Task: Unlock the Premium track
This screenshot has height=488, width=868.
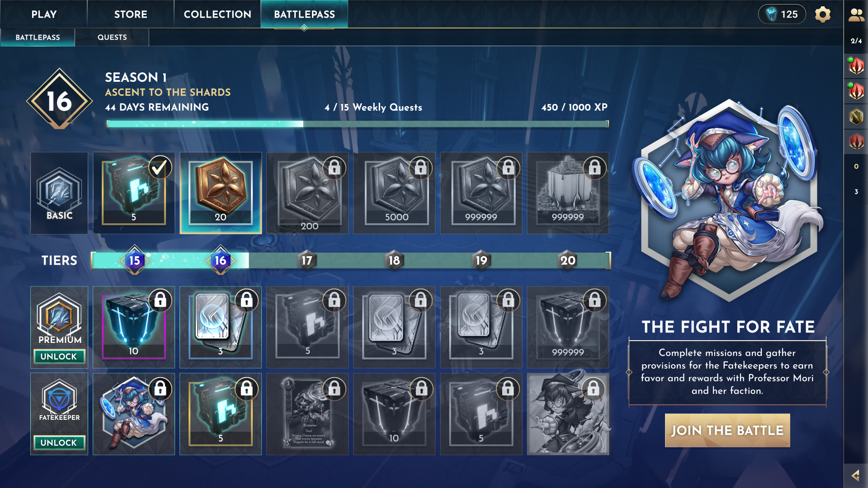Action: (x=59, y=357)
